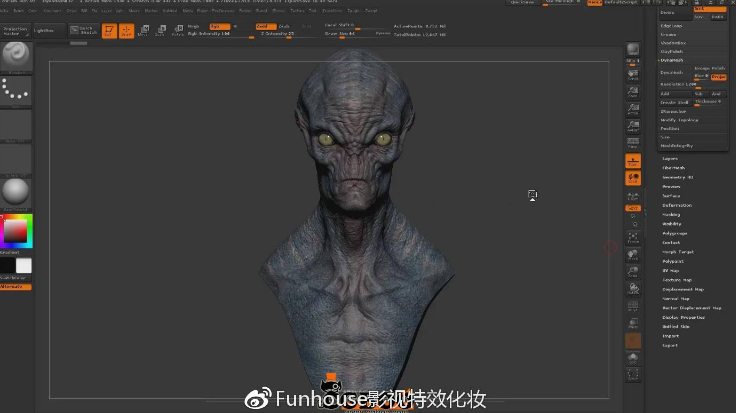Viewport: 736px width, 413px height.
Task: Toggle PolyF polyframe display
Action: [x=633, y=306]
